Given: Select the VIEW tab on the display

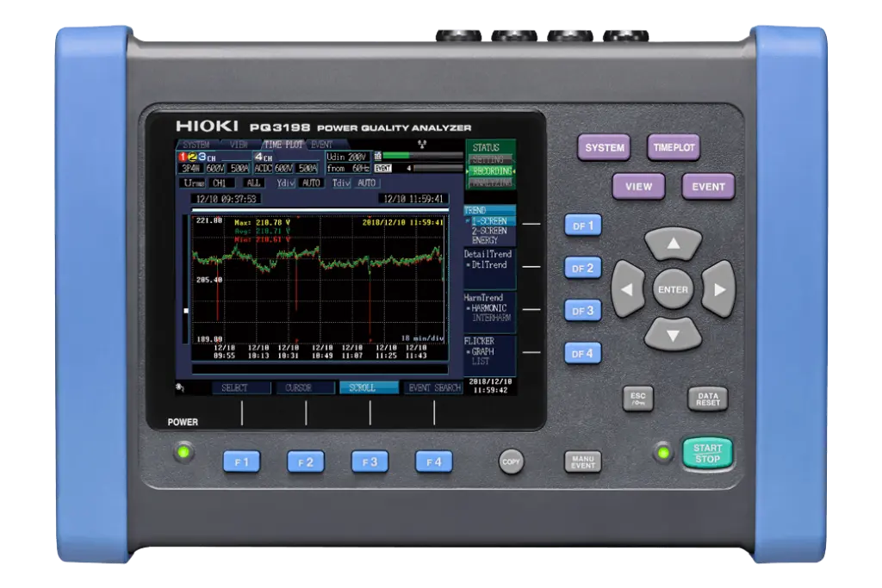Looking at the screenshot, I should pyautogui.click(x=239, y=145).
